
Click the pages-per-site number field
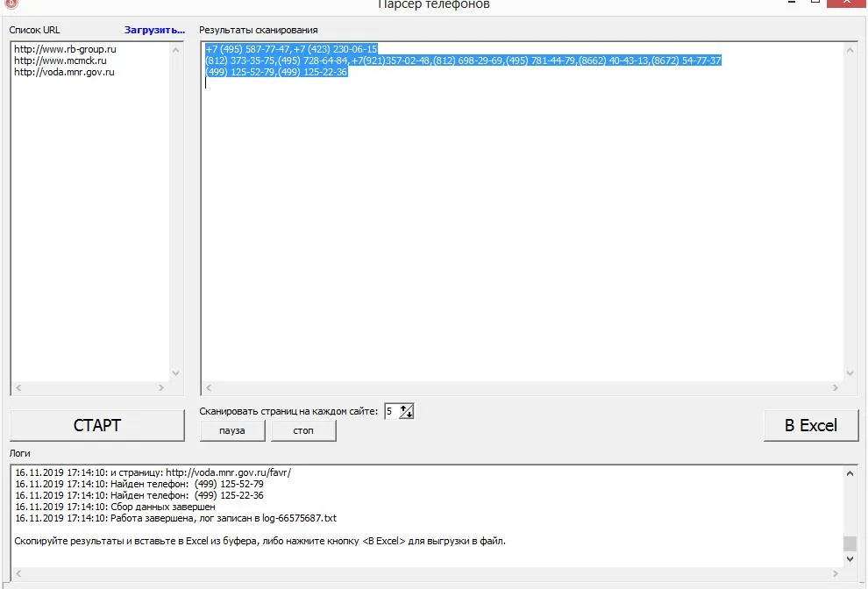coord(392,411)
